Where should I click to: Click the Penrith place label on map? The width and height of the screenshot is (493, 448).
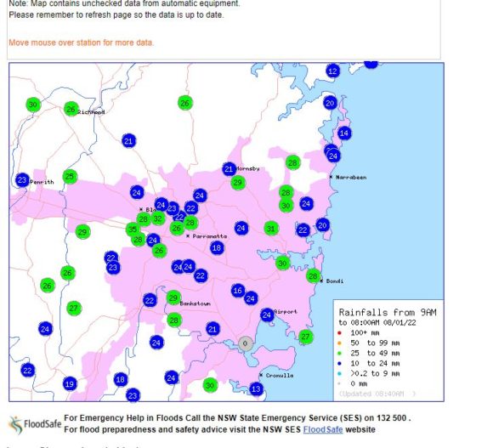(x=42, y=182)
